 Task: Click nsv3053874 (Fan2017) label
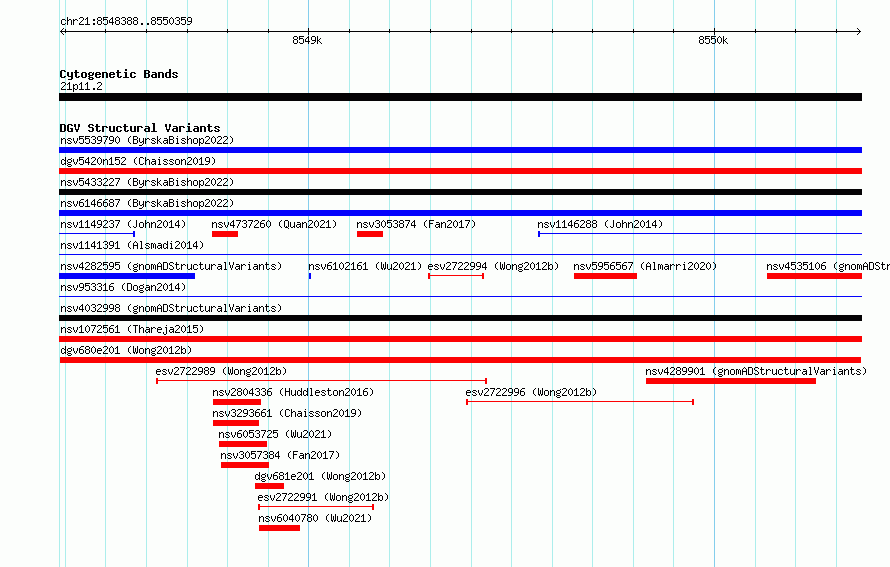pos(416,224)
